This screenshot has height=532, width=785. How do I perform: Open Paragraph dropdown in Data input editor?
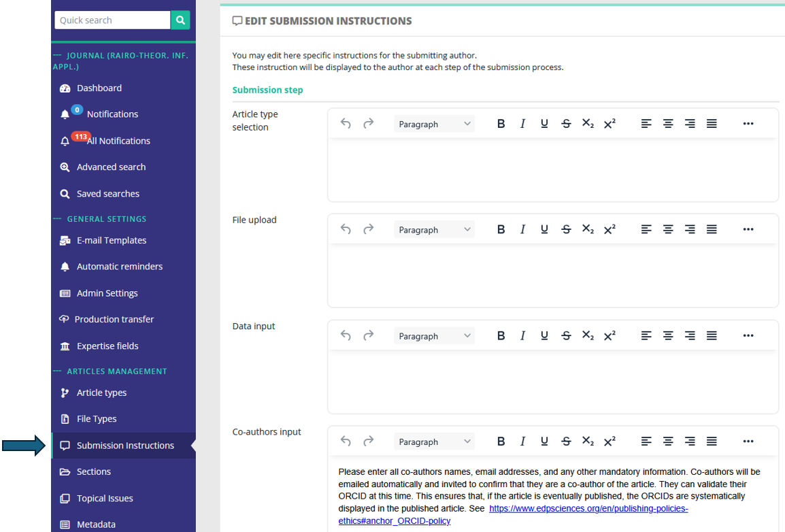click(x=434, y=336)
